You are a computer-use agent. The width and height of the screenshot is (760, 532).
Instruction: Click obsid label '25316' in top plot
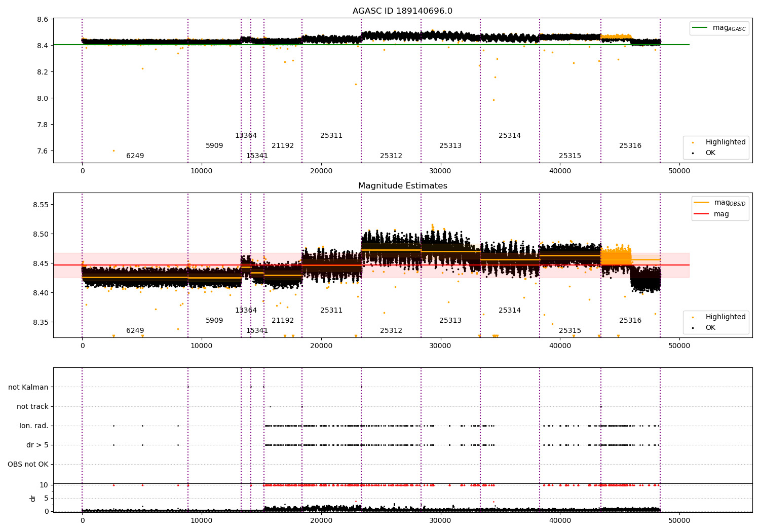630,146
